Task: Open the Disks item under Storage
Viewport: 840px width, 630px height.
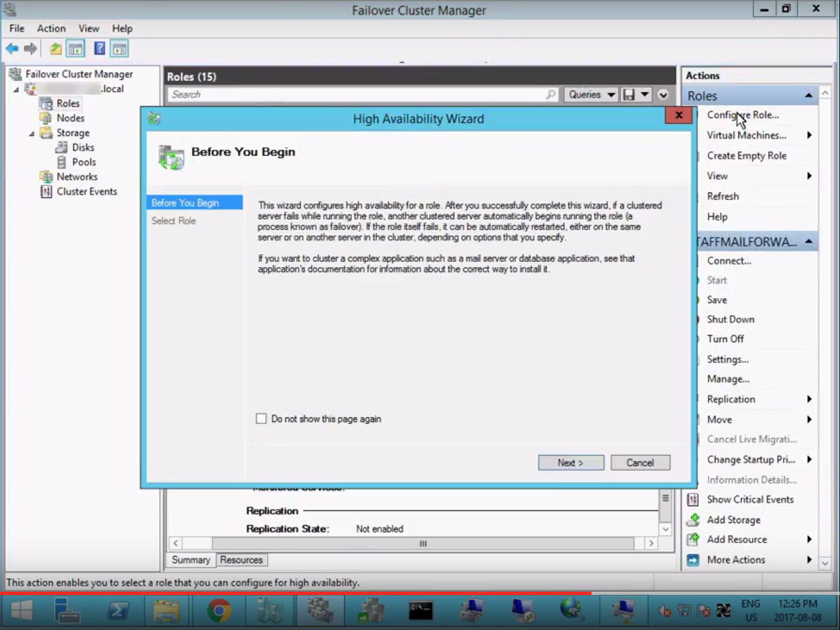Action: click(82, 147)
